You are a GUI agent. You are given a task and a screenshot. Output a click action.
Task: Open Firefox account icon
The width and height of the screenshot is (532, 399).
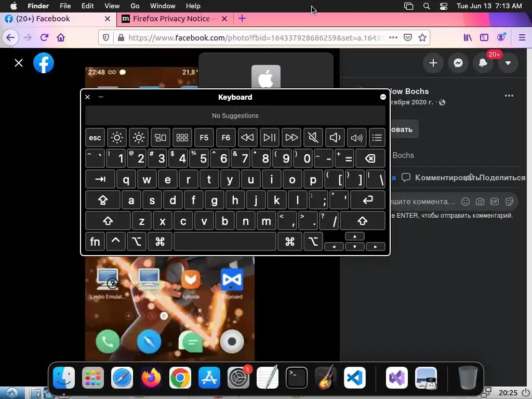(x=501, y=37)
